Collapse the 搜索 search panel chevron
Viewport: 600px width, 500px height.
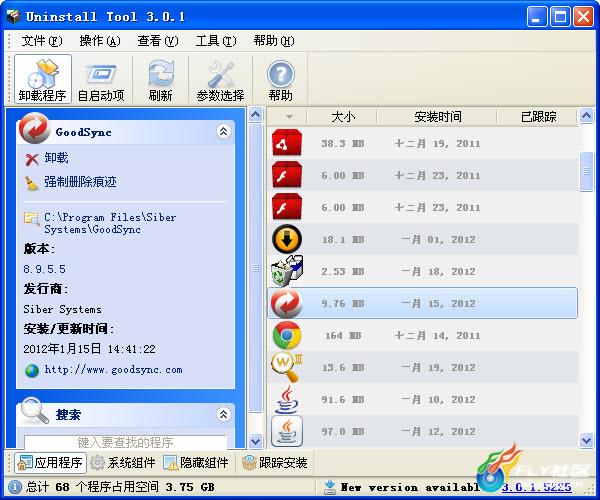coord(223,414)
